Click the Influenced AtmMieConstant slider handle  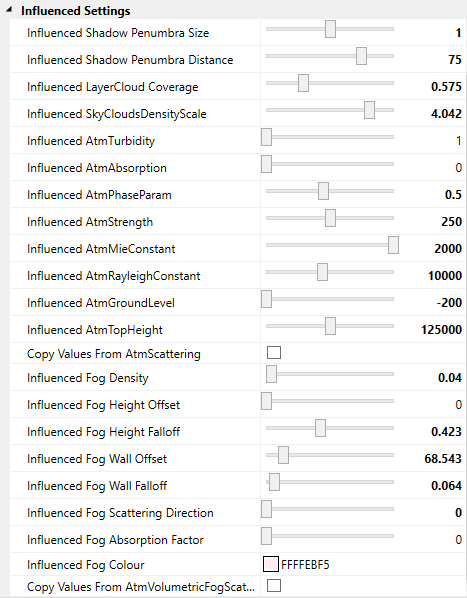393,245
